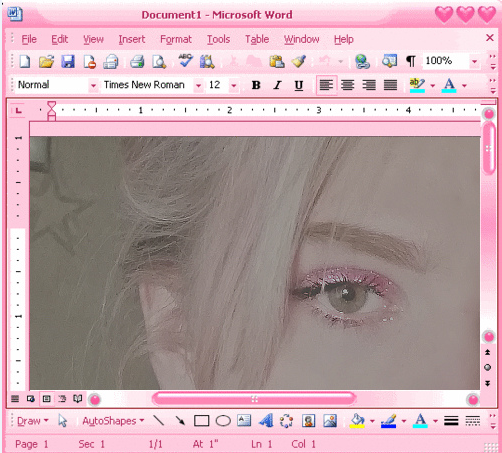
Task: Click the Insert Hyperlink globe icon
Action: click(x=362, y=62)
